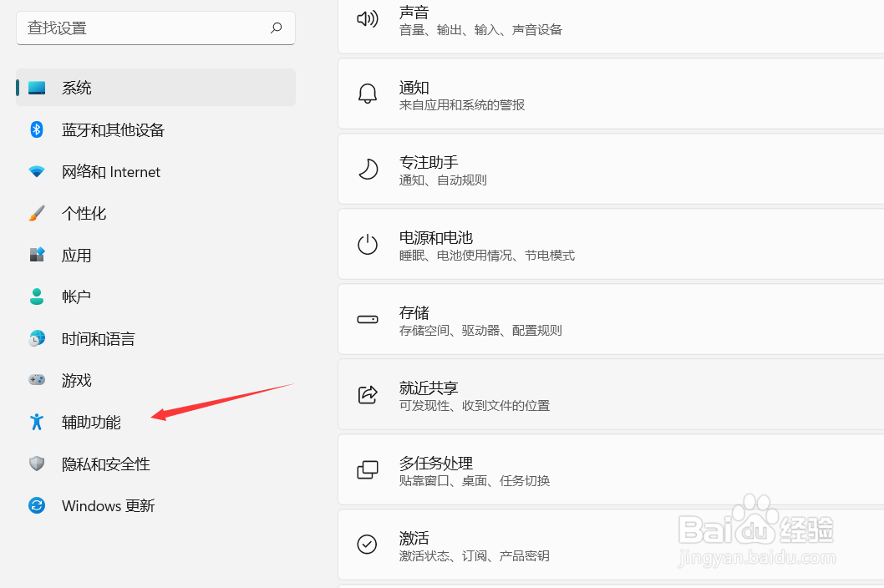Image resolution: width=884 pixels, height=588 pixels.
Task: Click the Bluetooth icon in the sidebar
Action: click(37, 129)
